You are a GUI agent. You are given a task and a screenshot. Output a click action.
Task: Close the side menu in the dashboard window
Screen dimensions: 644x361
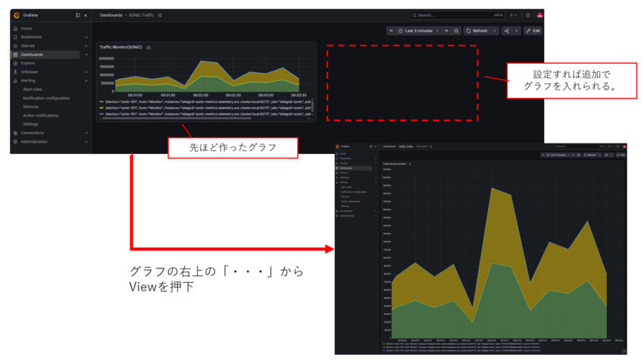pyautogui.click(x=86, y=16)
